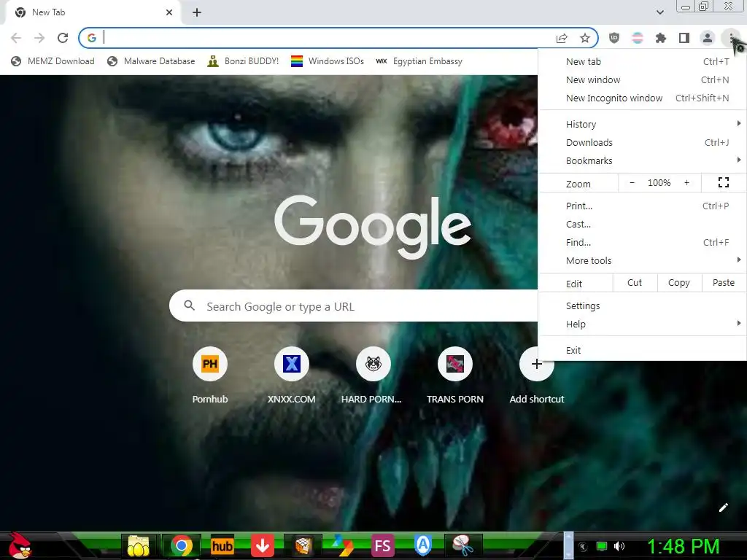Screen dimensions: 747x560
Task: Click the striped flag extension icon
Action: coord(638,38)
